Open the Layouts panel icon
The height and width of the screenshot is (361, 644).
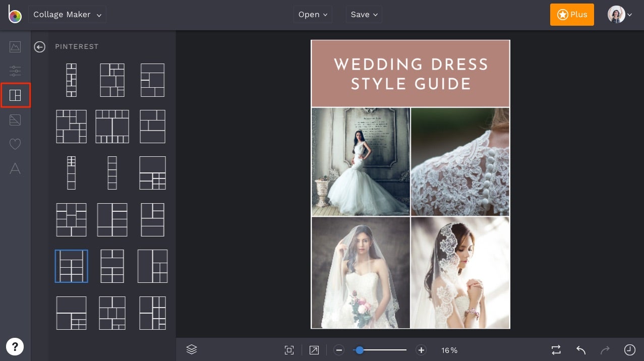15,95
